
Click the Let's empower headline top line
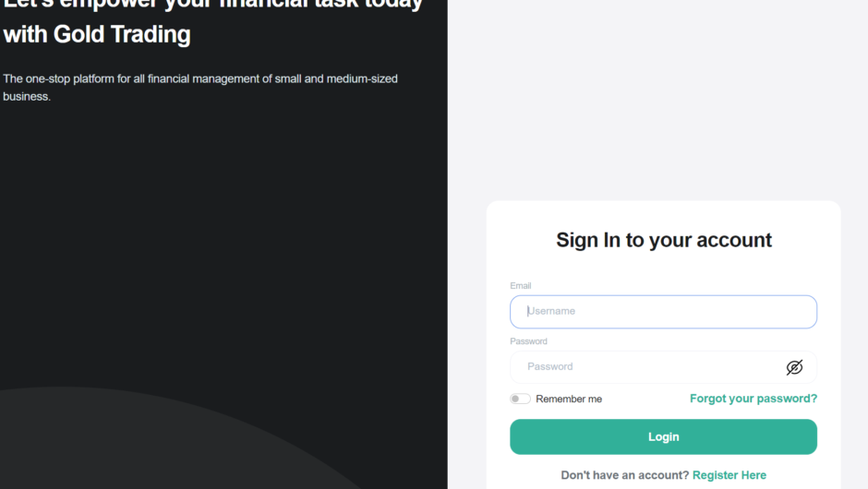point(212,5)
